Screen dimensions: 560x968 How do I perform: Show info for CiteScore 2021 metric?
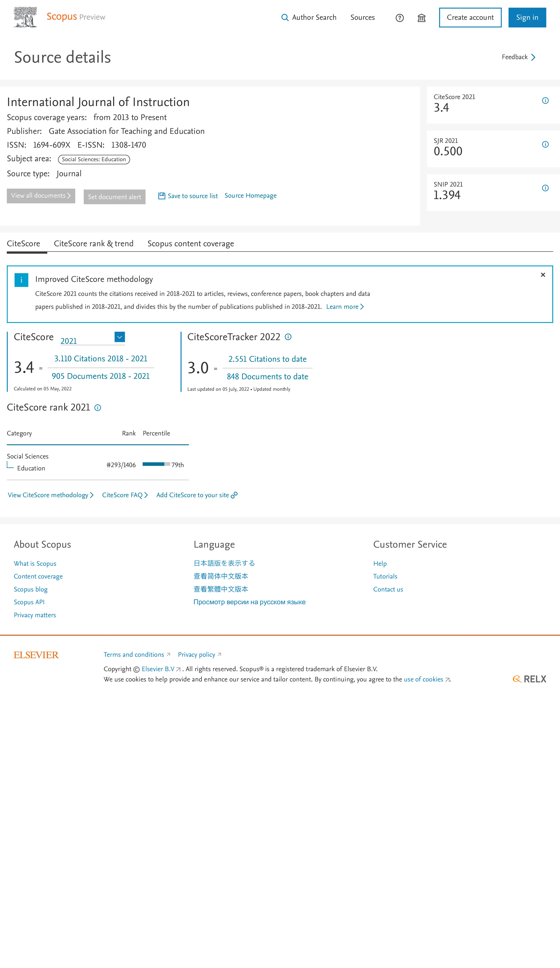tap(545, 101)
